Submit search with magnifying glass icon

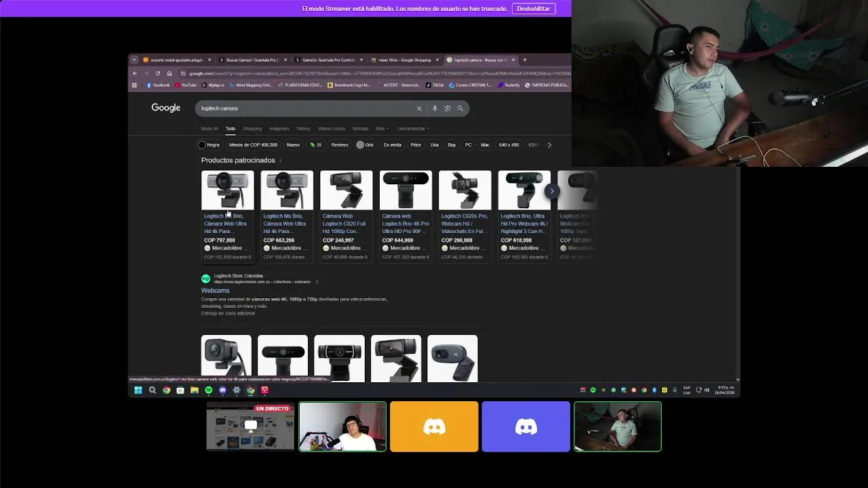[460, 108]
